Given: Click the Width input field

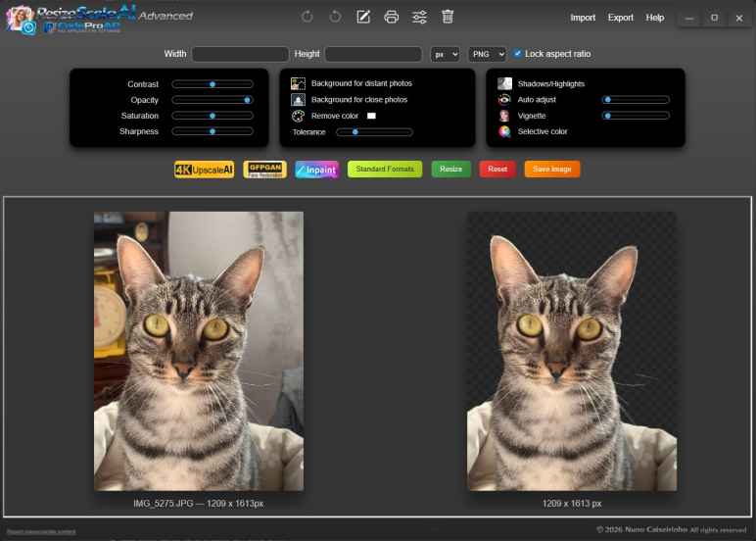Looking at the screenshot, I should coord(240,54).
